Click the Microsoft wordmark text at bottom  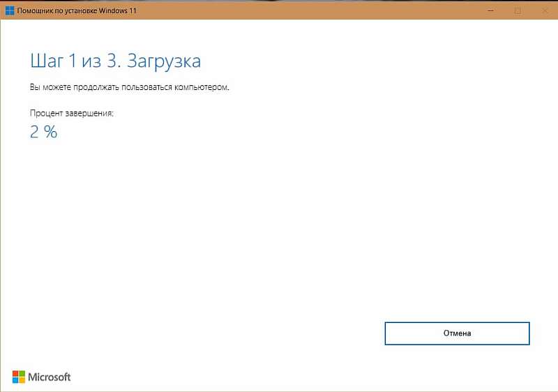(x=49, y=377)
